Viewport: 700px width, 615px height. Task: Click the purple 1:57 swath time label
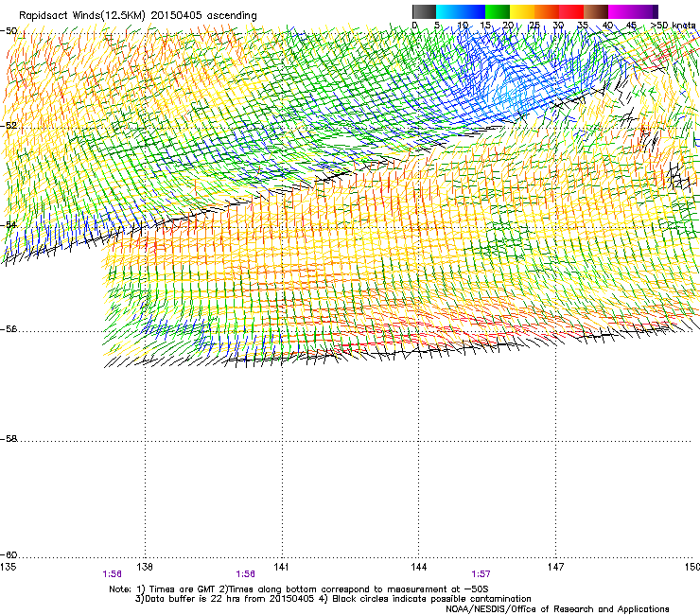(481, 574)
